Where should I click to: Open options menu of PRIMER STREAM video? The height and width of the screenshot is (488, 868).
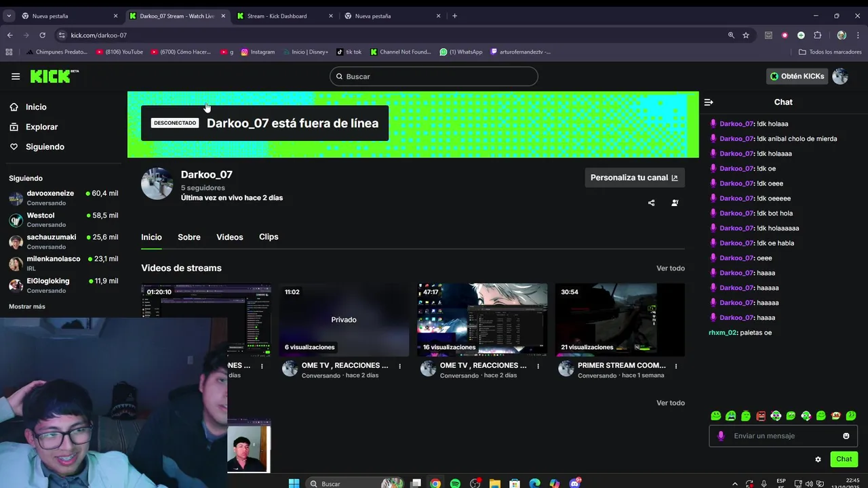click(676, 366)
